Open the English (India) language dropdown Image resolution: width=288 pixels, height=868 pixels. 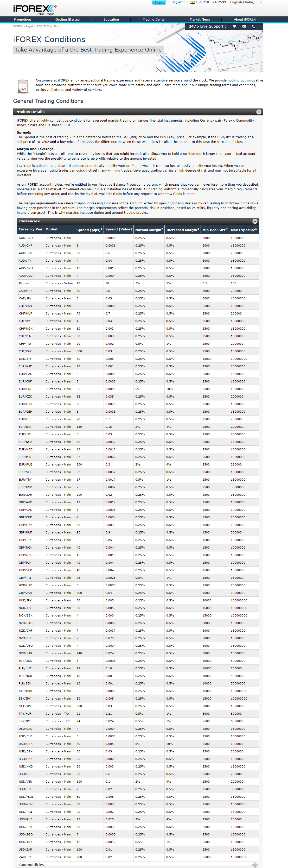[246, 2]
